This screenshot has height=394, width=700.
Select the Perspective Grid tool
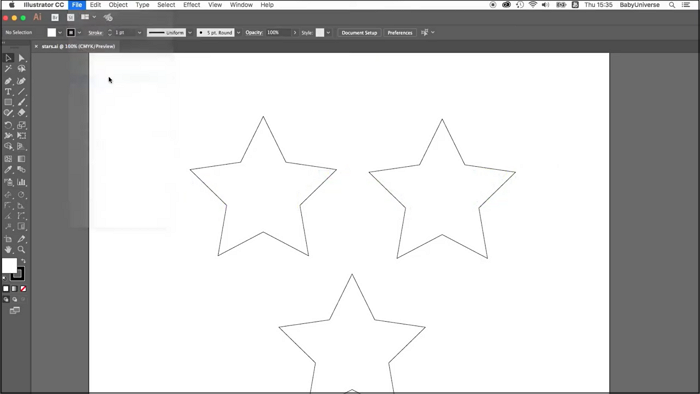[21, 146]
